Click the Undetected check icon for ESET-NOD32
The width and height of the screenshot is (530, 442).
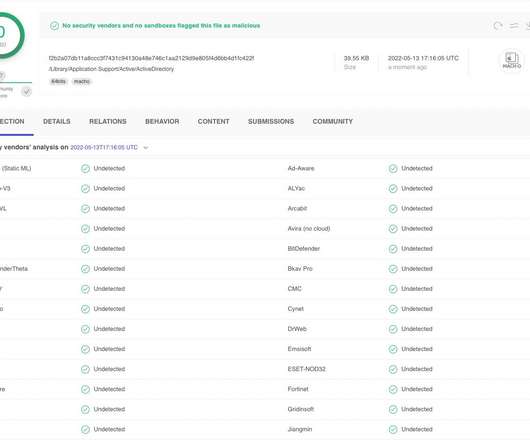393,369
